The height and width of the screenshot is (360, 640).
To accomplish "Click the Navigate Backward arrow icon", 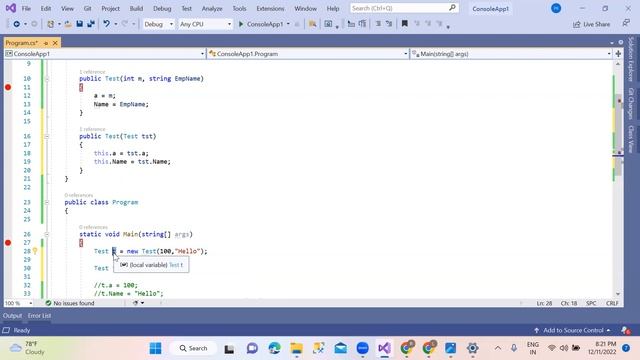I will click(x=16, y=24).
